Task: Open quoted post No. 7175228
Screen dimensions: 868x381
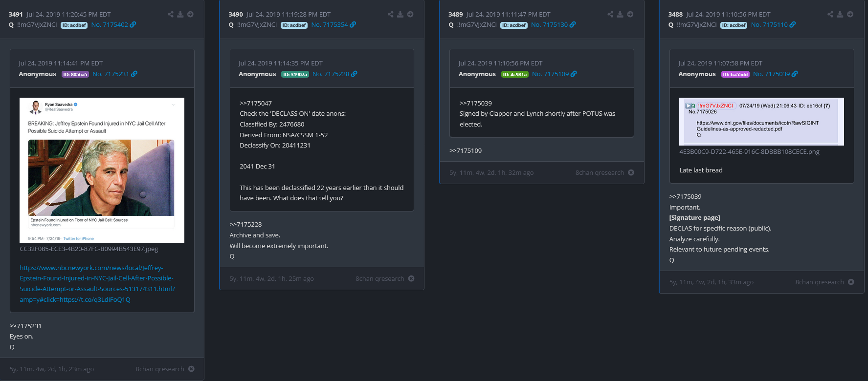Action: [x=331, y=74]
